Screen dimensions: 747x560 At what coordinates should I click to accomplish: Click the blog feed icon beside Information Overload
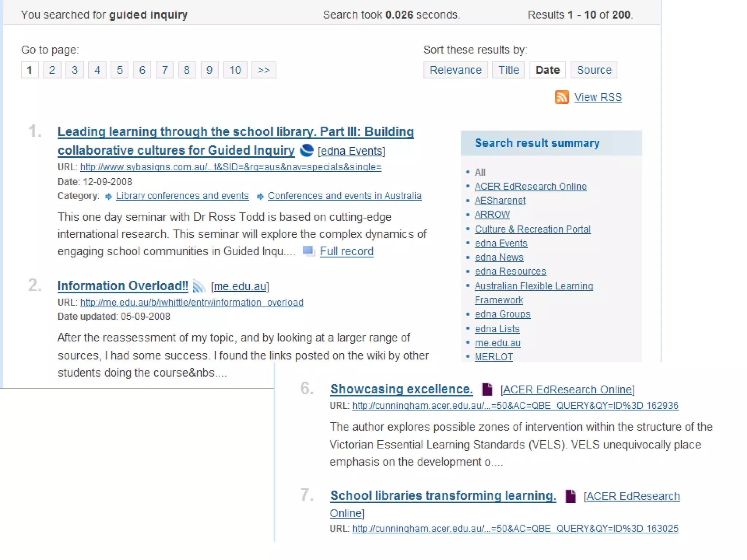[x=199, y=286]
